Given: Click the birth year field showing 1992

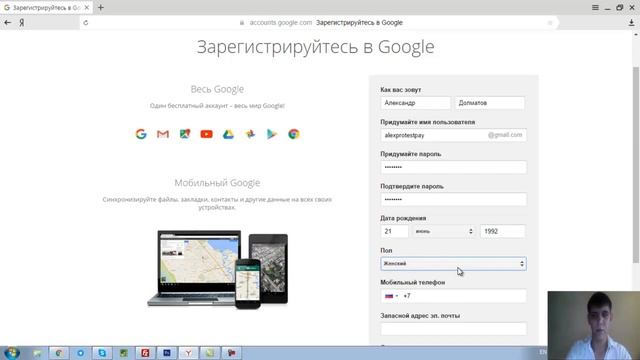Looking at the screenshot, I should click(x=503, y=231).
